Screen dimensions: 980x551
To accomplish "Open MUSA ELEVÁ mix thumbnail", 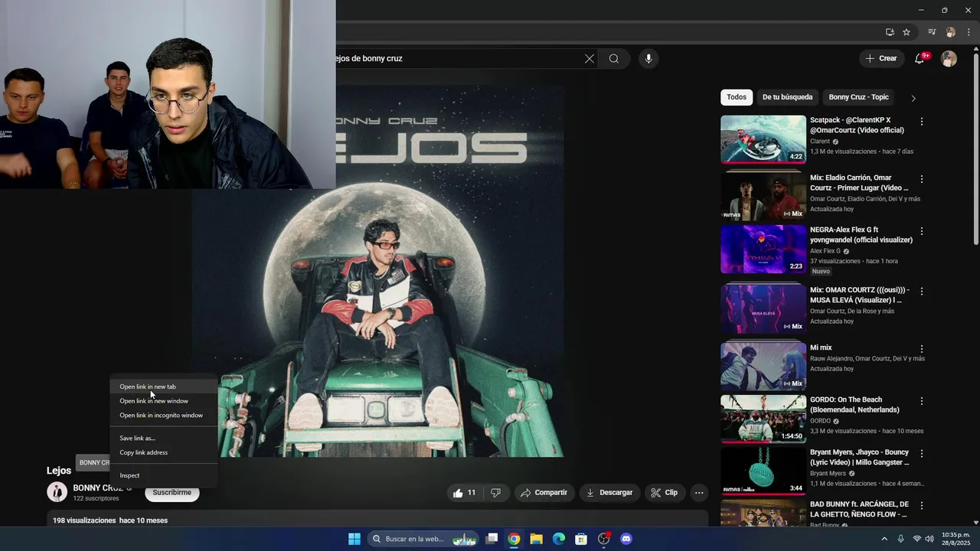I will [763, 309].
